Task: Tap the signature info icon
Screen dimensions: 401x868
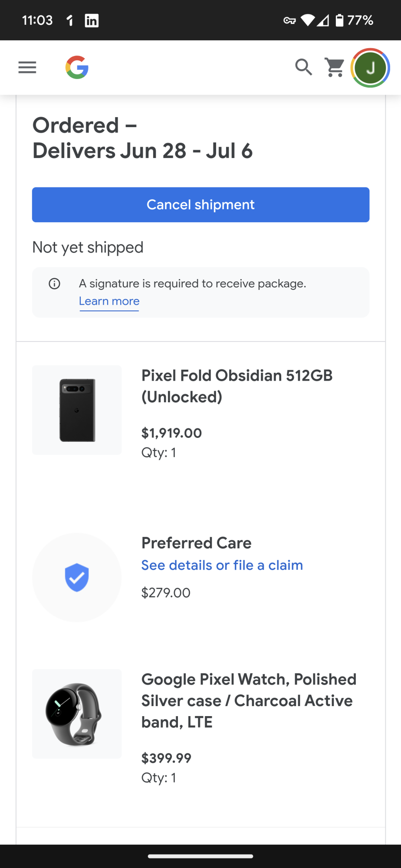Action: point(55,284)
